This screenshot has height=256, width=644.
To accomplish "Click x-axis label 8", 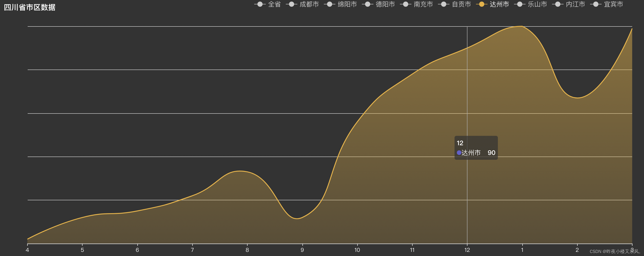I will [x=247, y=250].
